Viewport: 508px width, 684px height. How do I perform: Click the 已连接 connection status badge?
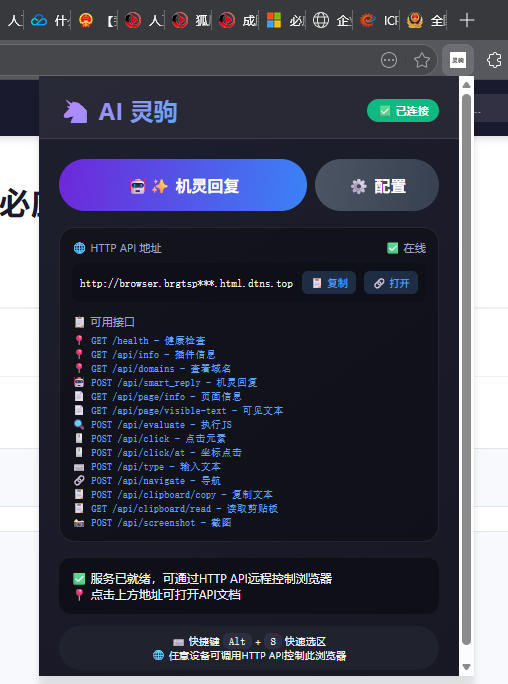coord(403,111)
